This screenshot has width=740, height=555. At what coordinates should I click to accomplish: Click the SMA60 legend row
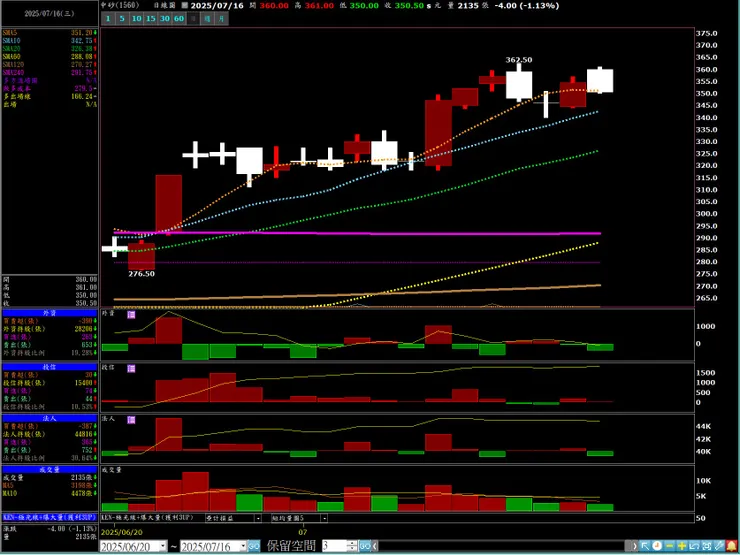50,57
